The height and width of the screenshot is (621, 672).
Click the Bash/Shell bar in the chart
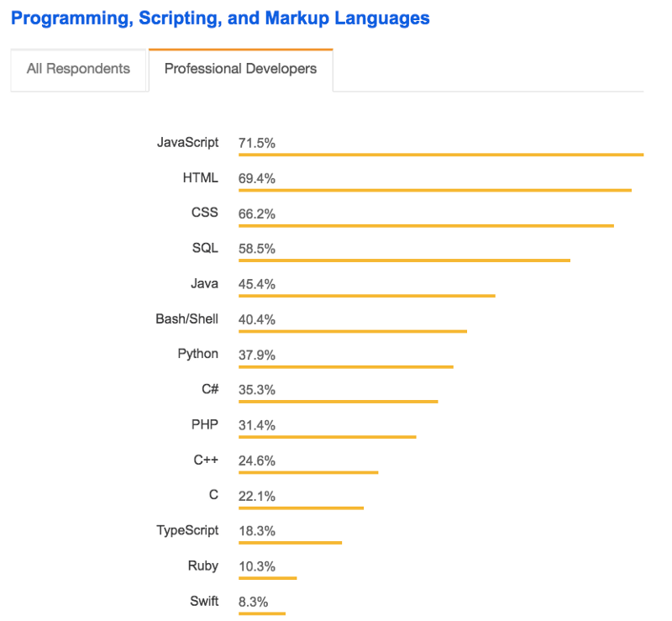point(352,331)
